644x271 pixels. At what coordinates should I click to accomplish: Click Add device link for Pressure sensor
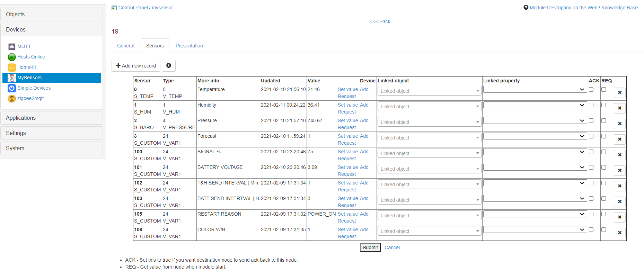coord(364,120)
